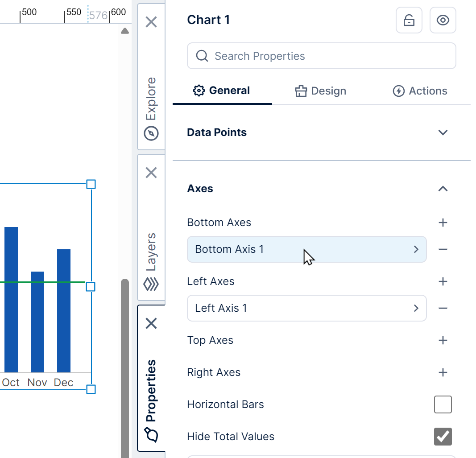
Task: Click the magnifier icon in the search bar
Action: (x=202, y=56)
